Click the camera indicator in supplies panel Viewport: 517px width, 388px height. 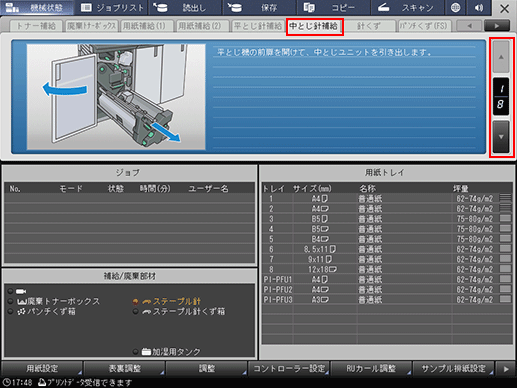[18, 291]
